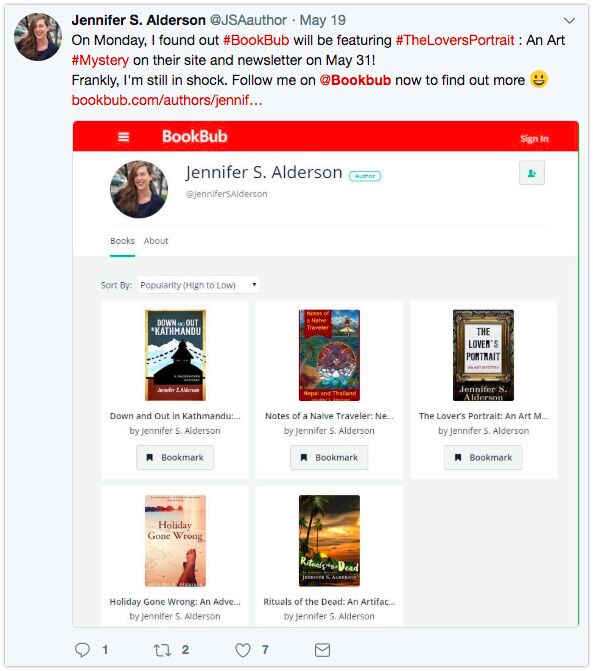The width and height of the screenshot is (593, 671).
Task: Click the BookBub logo in red header
Action: [x=195, y=137]
